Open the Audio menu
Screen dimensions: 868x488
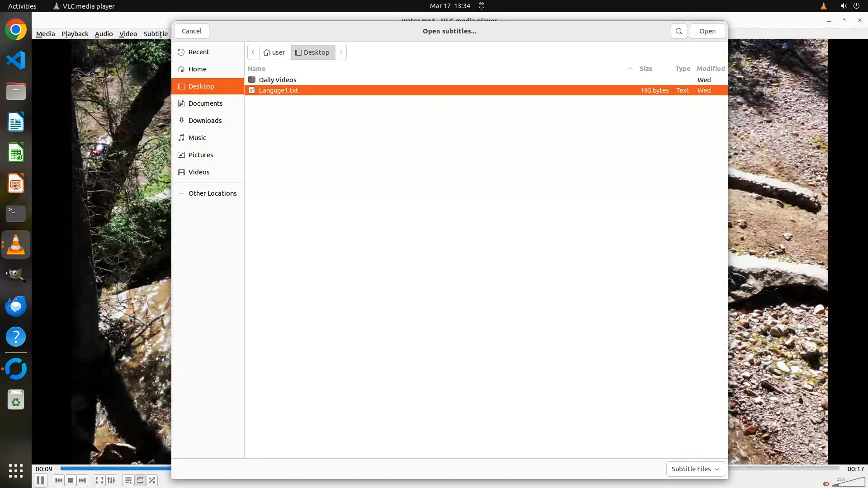(x=104, y=34)
